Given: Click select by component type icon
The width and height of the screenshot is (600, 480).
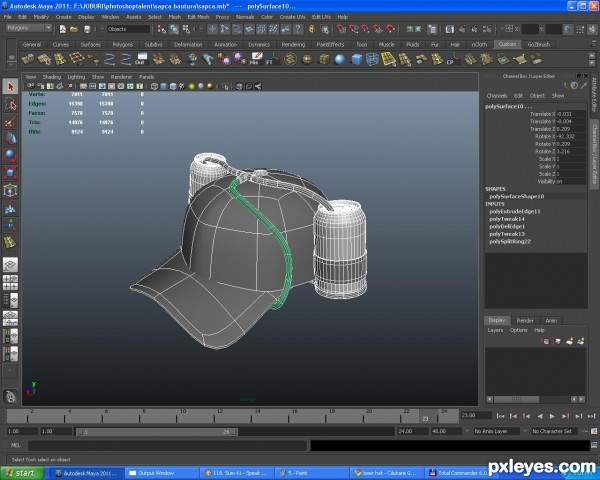Looking at the screenshot, I should 186,29.
